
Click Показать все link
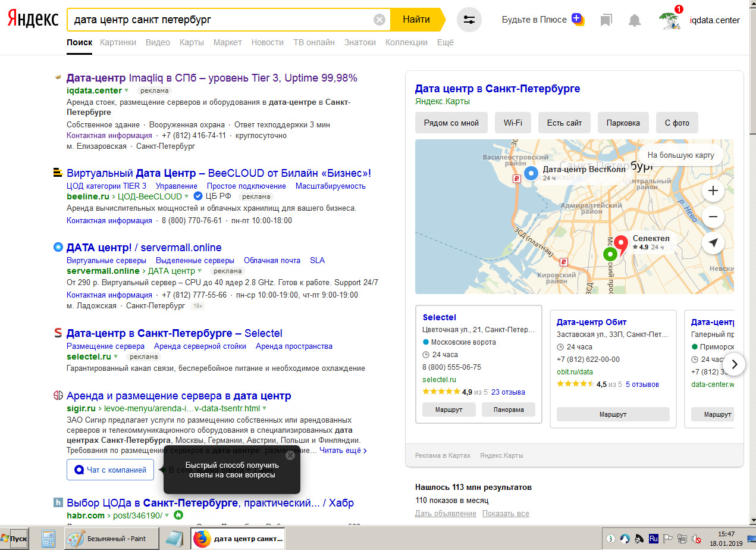click(506, 514)
